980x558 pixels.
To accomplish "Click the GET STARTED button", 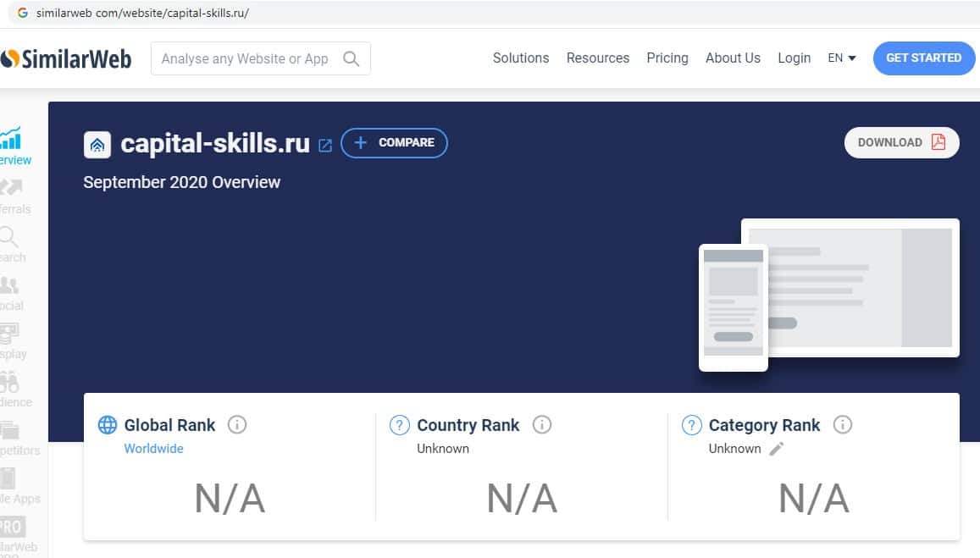I will coord(923,58).
